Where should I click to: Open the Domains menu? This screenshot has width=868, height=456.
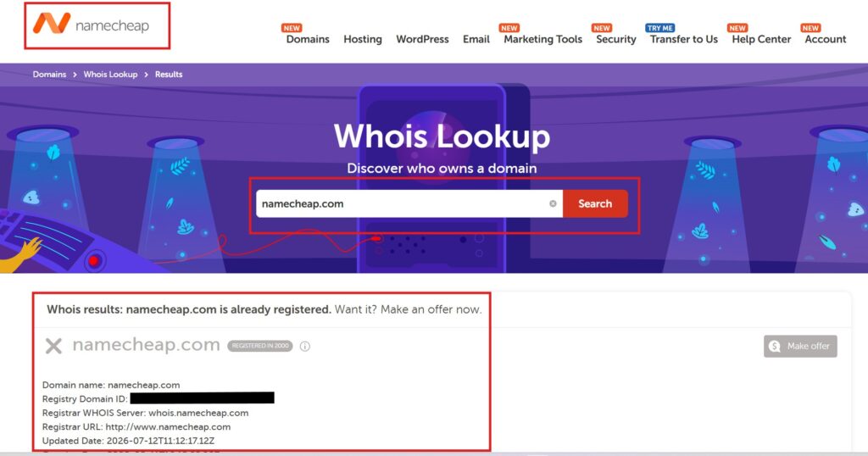tap(307, 39)
